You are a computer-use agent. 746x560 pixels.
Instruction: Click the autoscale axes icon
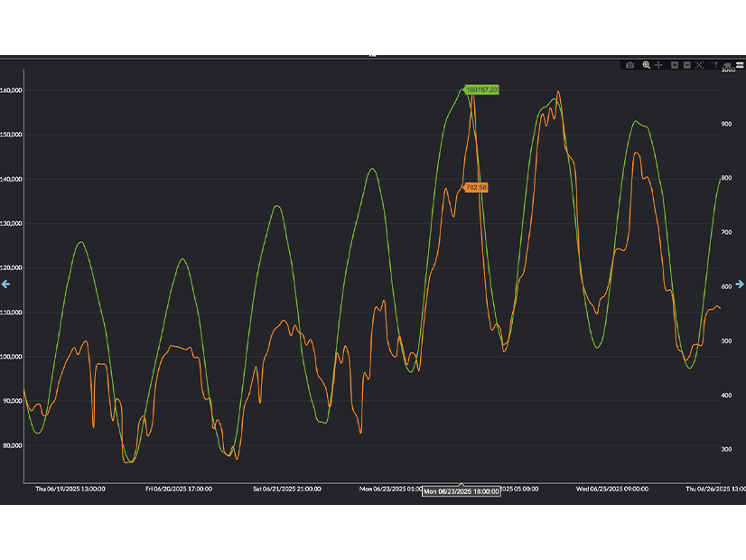pyautogui.click(x=699, y=65)
